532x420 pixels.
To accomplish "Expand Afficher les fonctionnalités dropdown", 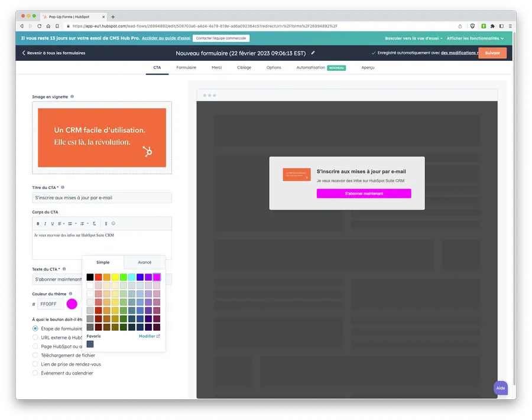I will point(475,38).
